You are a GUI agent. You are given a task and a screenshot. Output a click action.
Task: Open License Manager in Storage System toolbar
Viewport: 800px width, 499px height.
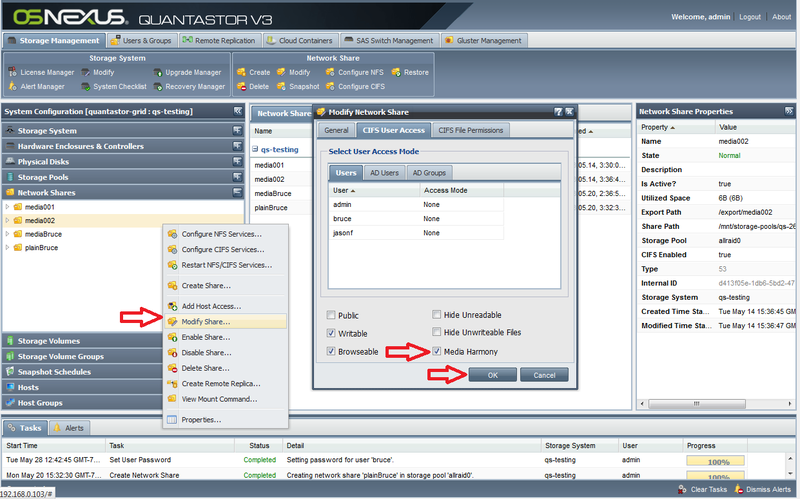(42, 72)
